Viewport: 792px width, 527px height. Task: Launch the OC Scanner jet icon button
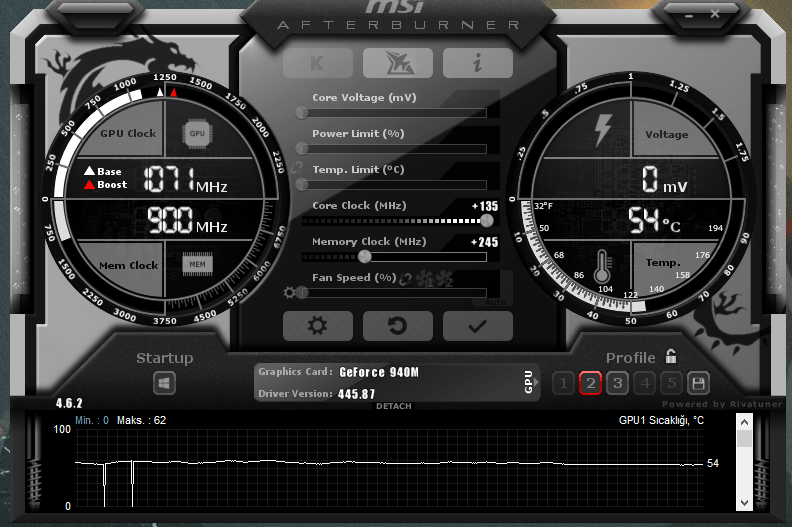click(398, 63)
